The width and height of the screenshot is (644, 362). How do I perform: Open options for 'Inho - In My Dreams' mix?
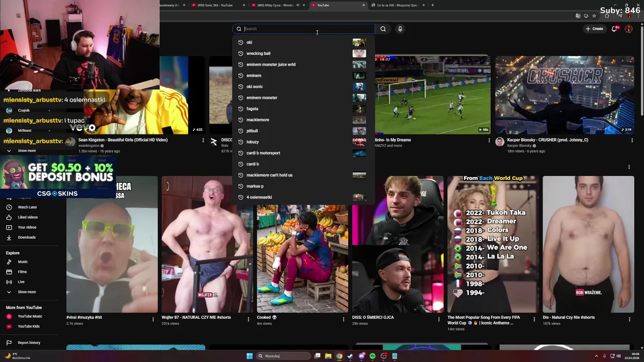coord(489,140)
